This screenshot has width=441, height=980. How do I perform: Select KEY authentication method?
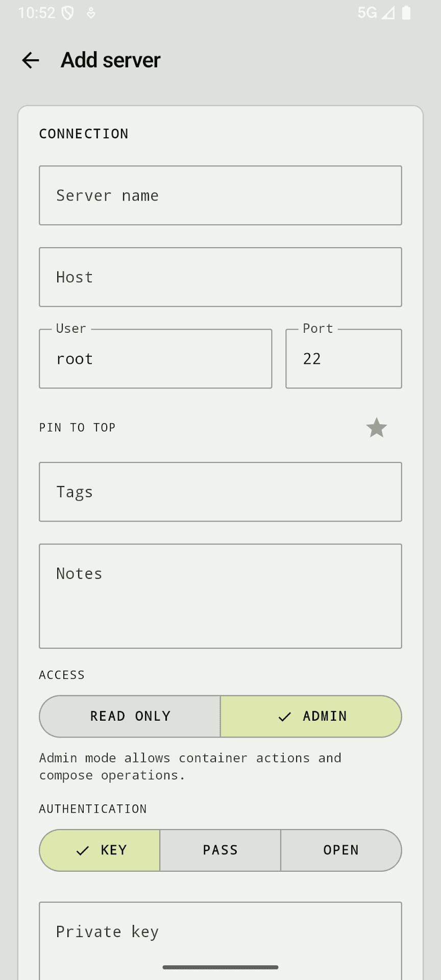click(x=100, y=850)
